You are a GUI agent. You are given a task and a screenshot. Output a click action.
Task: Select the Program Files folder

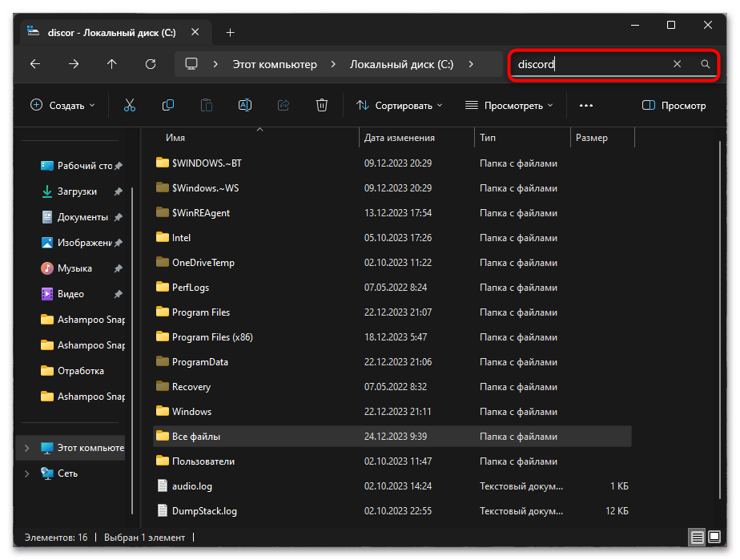[x=201, y=312]
